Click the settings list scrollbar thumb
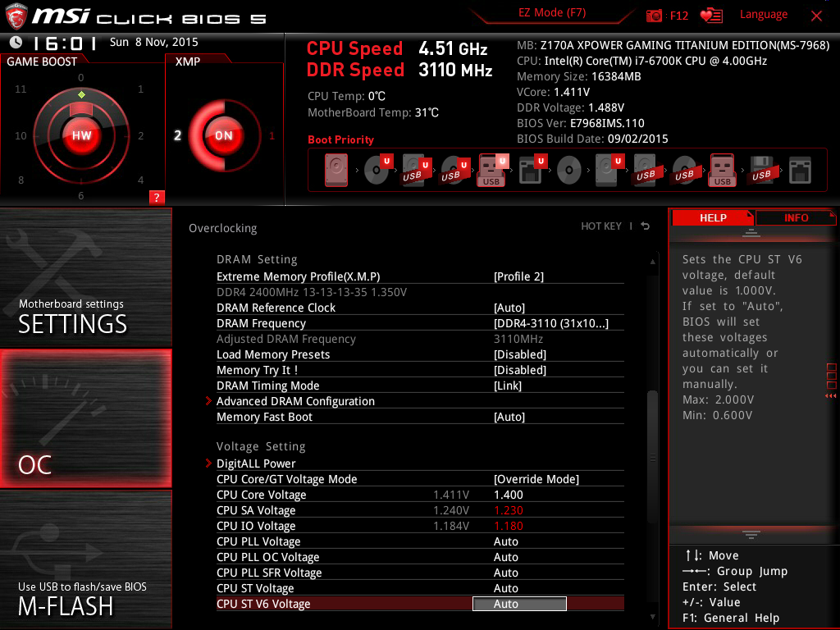The image size is (840, 630). pyautogui.click(x=652, y=457)
